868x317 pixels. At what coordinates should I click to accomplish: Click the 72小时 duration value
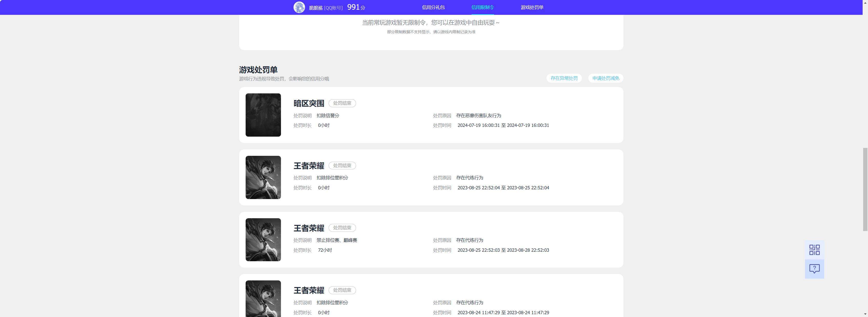point(325,250)
